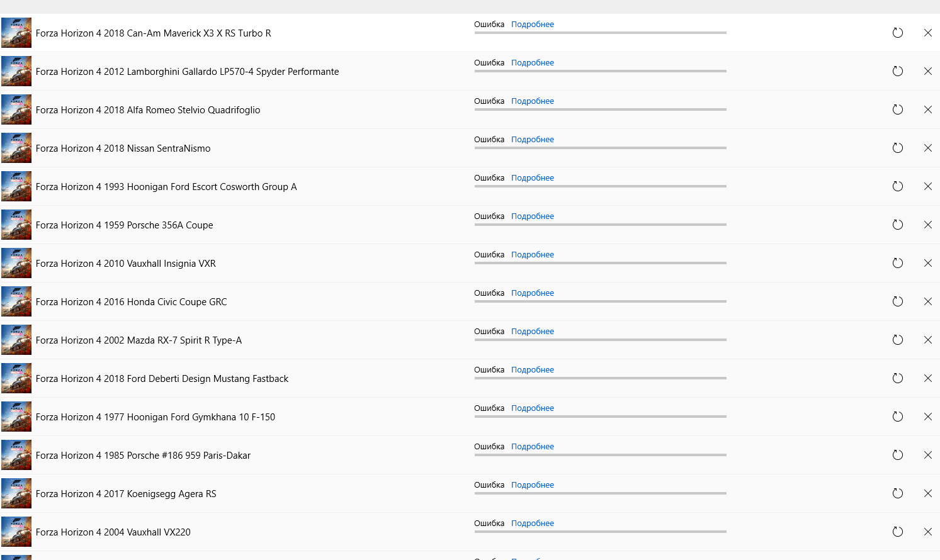Cancel the Gymkhana 10 F-150 item
The height and width of the screenshot is (560, 940).
tap(928, 417)
